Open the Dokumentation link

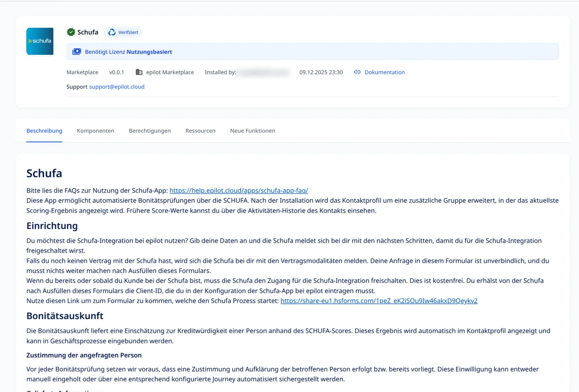[385, 72]
